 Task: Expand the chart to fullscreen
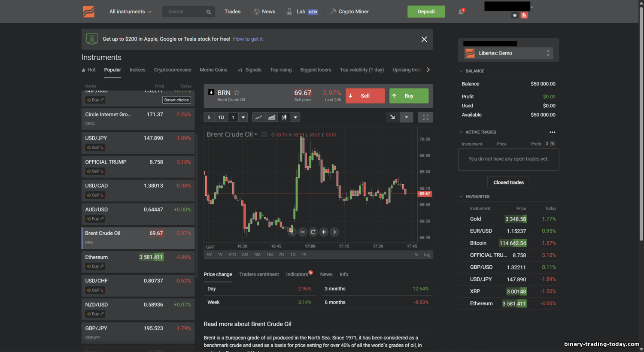pos(425,117)
